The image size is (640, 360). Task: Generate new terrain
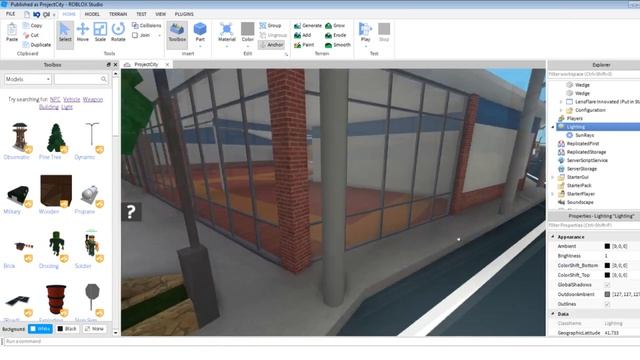click(308, 25)
